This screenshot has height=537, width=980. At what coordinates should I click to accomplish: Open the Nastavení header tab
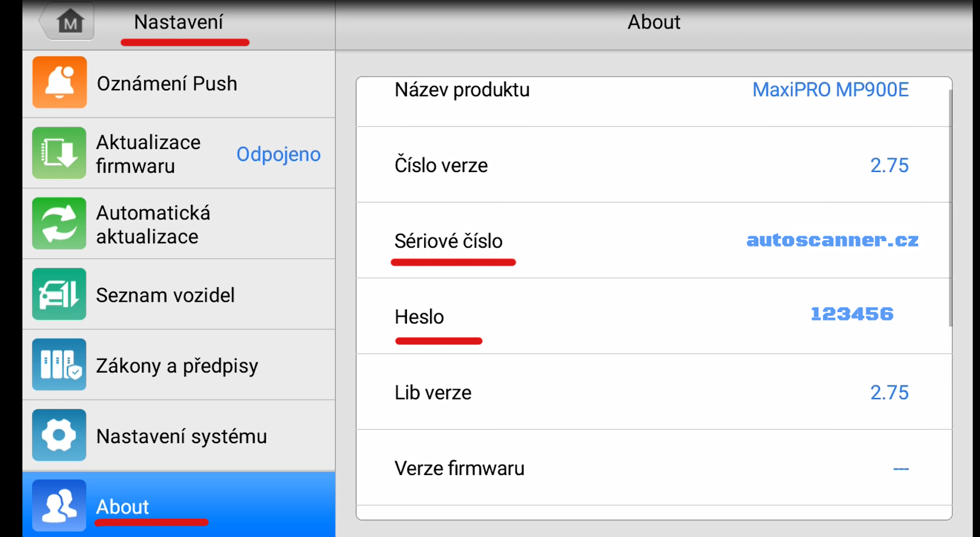(179, 22)
